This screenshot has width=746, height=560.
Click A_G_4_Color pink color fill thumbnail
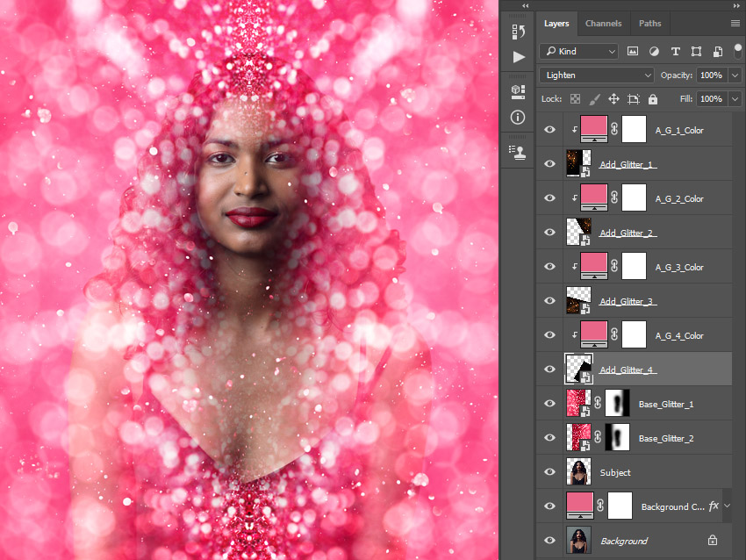[x=594, y=334]
